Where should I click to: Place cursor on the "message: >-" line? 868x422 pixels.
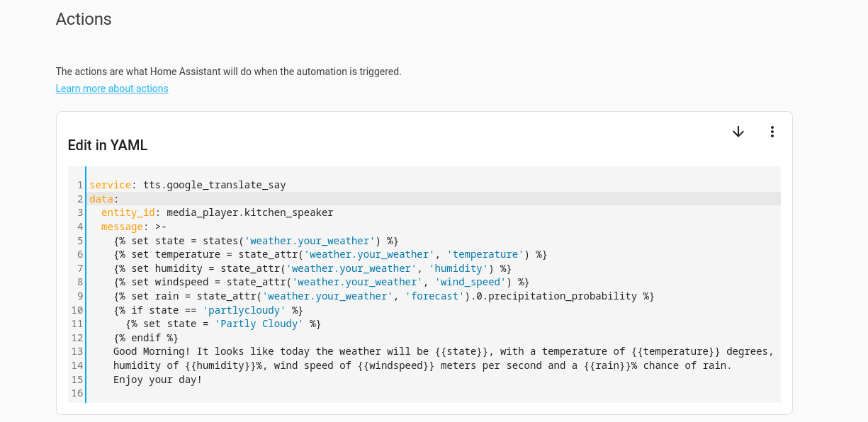click(x=134, y=227)
